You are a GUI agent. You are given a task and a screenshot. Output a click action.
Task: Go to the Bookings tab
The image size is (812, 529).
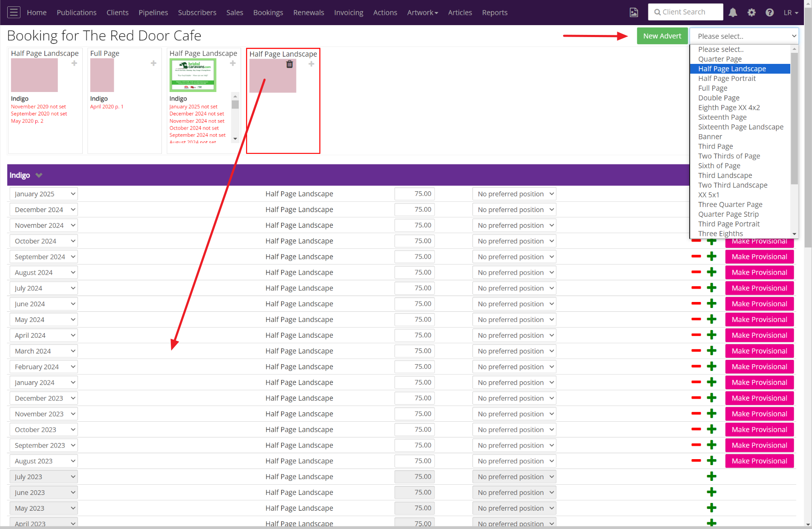pyautogui.click(x=268, y=12)
